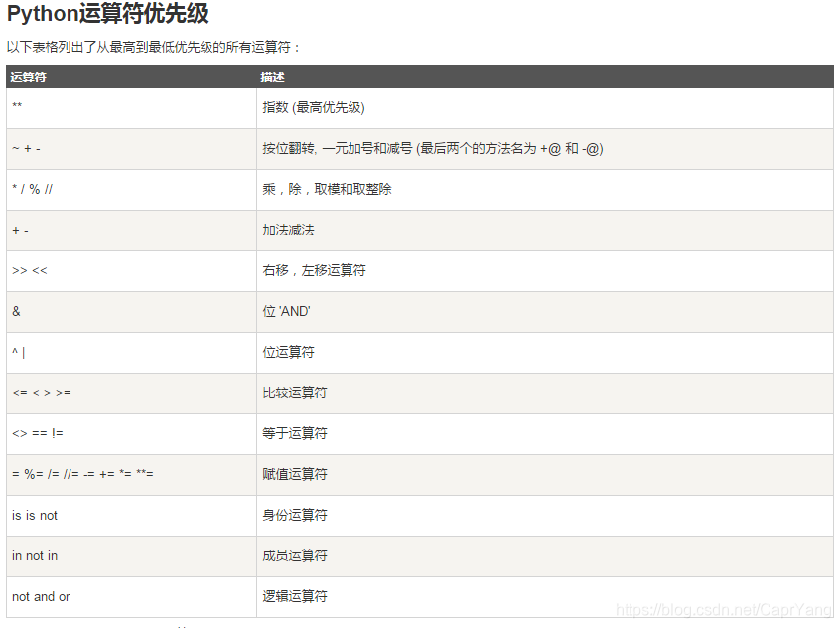Select the not and or logical operators cell

click(40, 596)
